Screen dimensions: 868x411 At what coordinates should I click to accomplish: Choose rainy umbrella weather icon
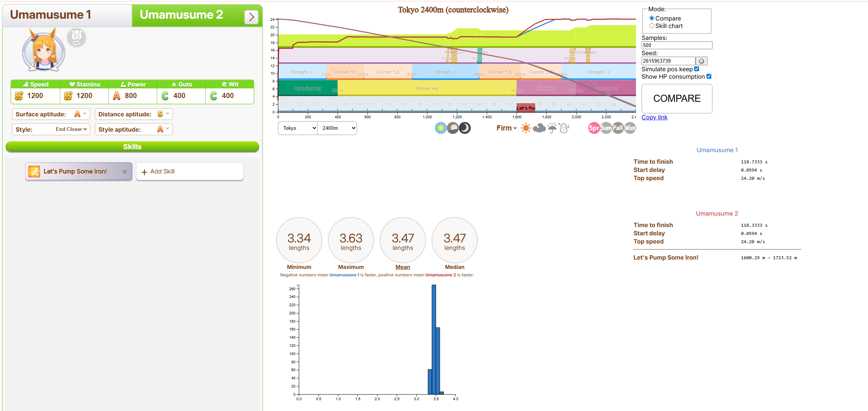click(x=552, y=128)
